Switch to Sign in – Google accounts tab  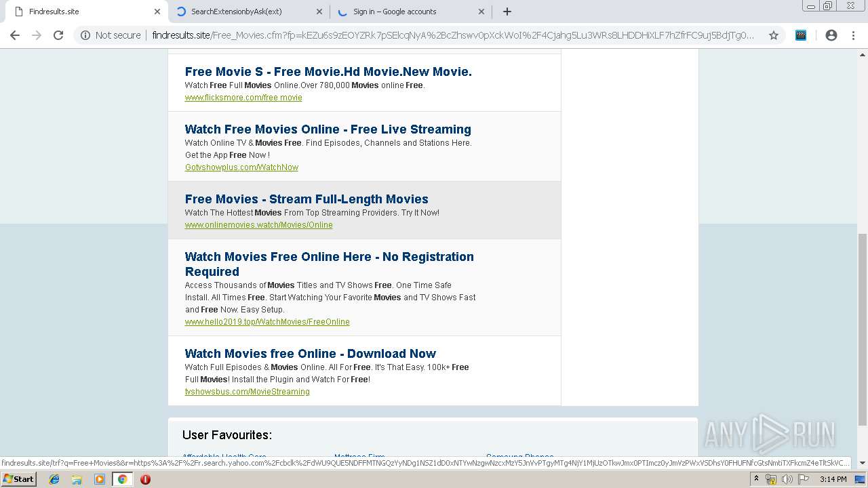point(411,12)
